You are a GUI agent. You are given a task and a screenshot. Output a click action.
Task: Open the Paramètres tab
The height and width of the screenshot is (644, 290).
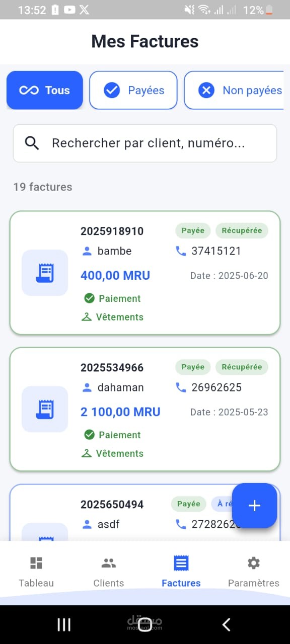tap(254, 572)
